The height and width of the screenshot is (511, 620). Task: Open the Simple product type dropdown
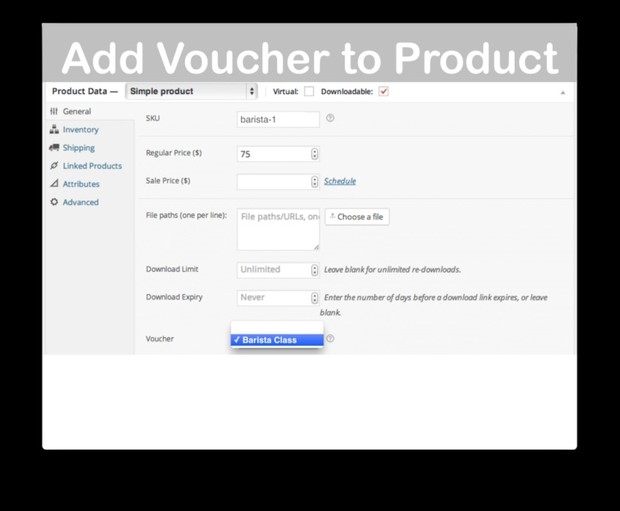click(191, 91)
